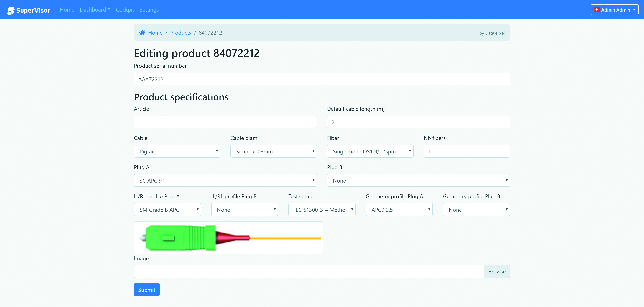Open the Dashboard dropdown menu
The image size is (644, 307).
tap(95, 10)
